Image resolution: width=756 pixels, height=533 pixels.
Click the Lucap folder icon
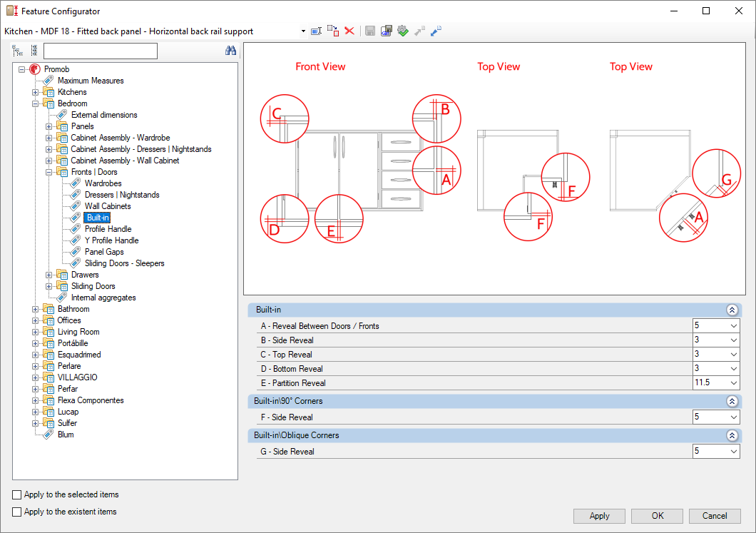pyautogui.click(x=48, y=412)
